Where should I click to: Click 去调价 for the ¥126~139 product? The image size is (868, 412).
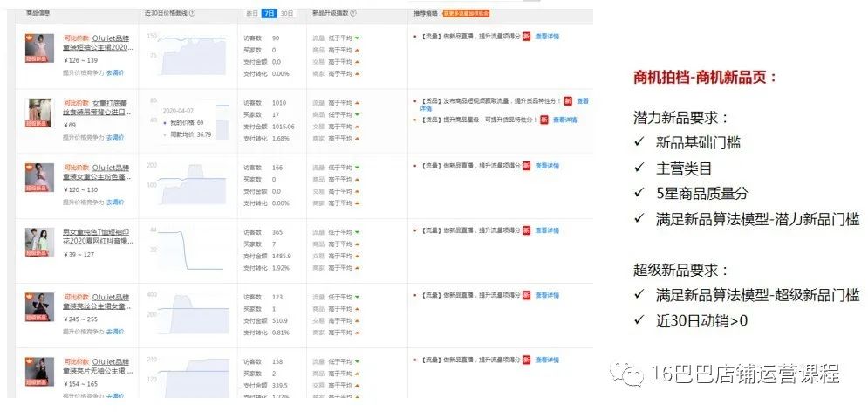click(x=115, y=72)
